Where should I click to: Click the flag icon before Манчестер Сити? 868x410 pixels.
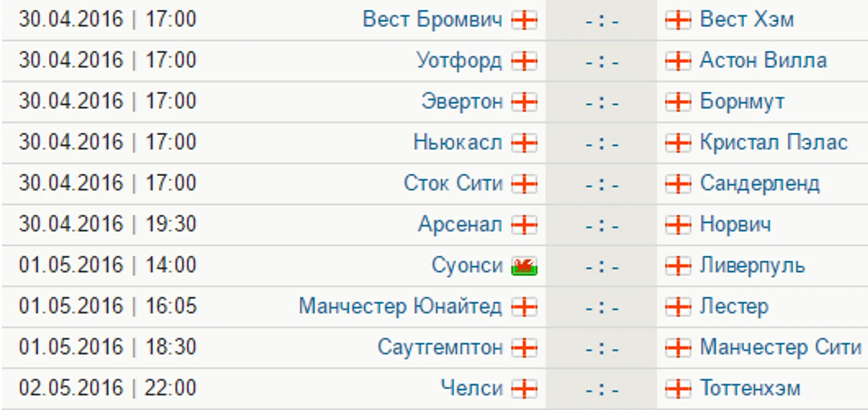678,348
